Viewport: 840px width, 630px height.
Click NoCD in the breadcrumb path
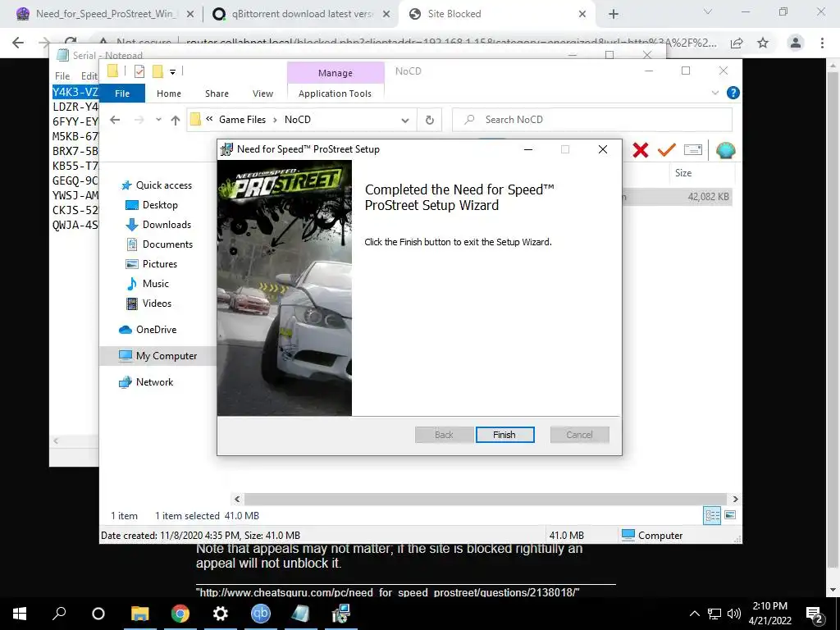[297, 120]
